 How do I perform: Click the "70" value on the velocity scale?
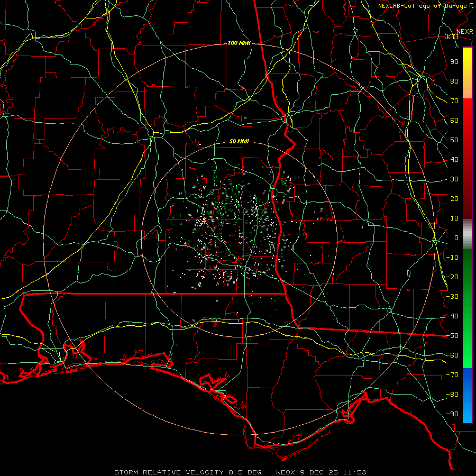pyautogui.click(x=454, y=101)
